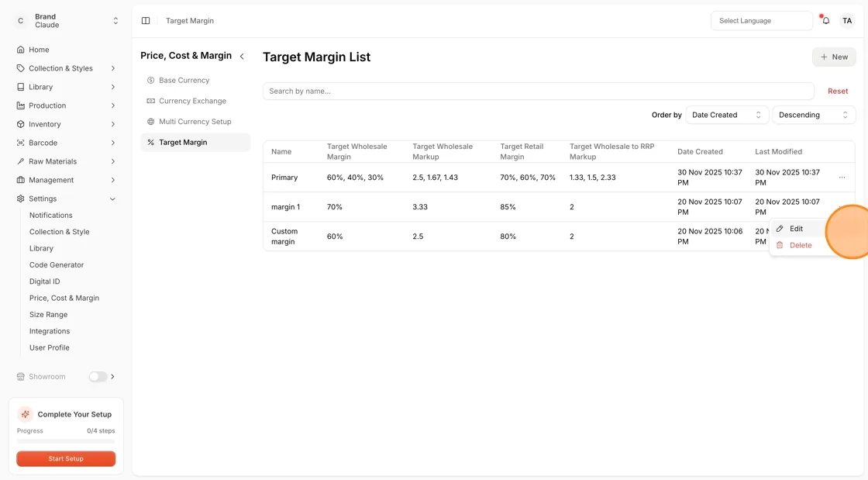Image resolution: width=868 pixels, height=480 pixels.
Task: Click the Search by name field
Action: click(x=538, y=92)
